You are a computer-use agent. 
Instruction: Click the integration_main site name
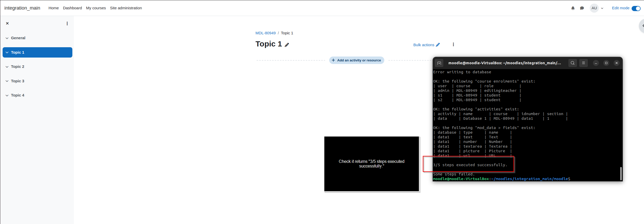tap(22, 8)
